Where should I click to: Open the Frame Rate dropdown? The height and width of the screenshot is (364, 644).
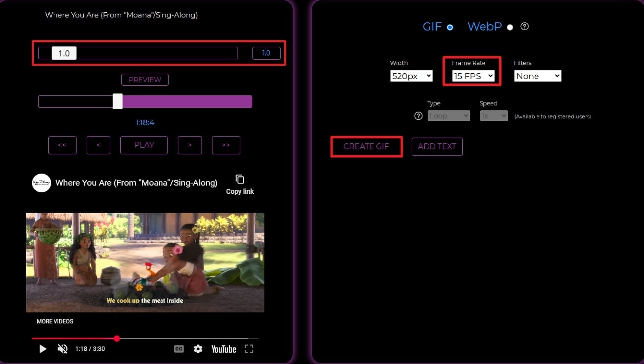[474, 76]
